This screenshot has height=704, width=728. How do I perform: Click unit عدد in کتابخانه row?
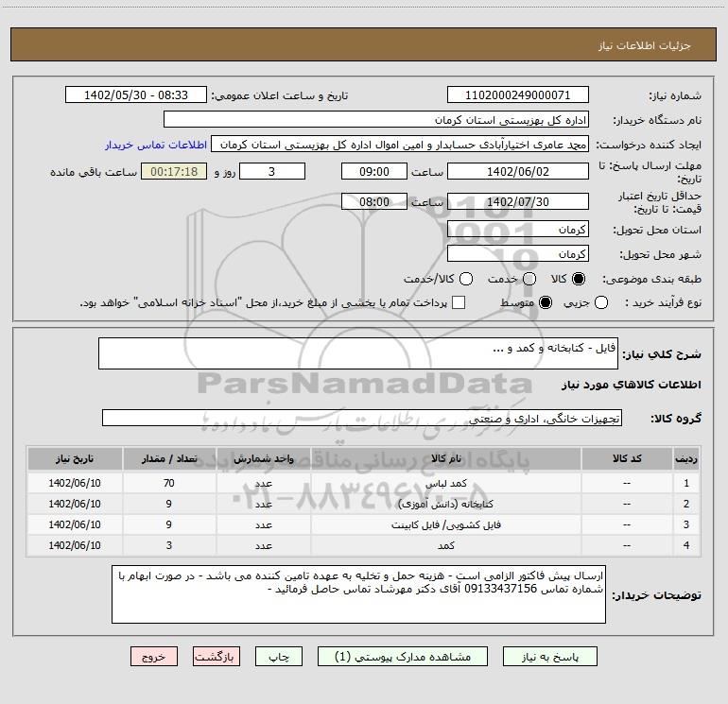point(263,504)
